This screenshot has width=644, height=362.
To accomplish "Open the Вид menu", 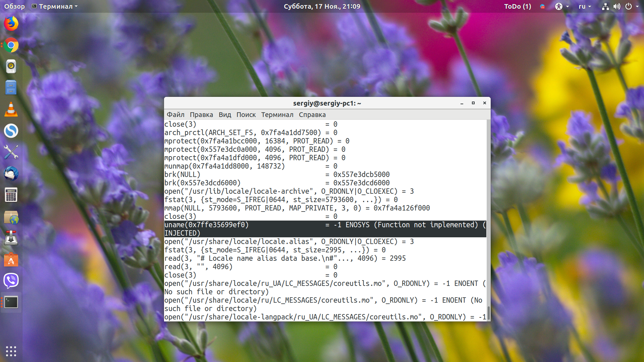I will 225,115.
